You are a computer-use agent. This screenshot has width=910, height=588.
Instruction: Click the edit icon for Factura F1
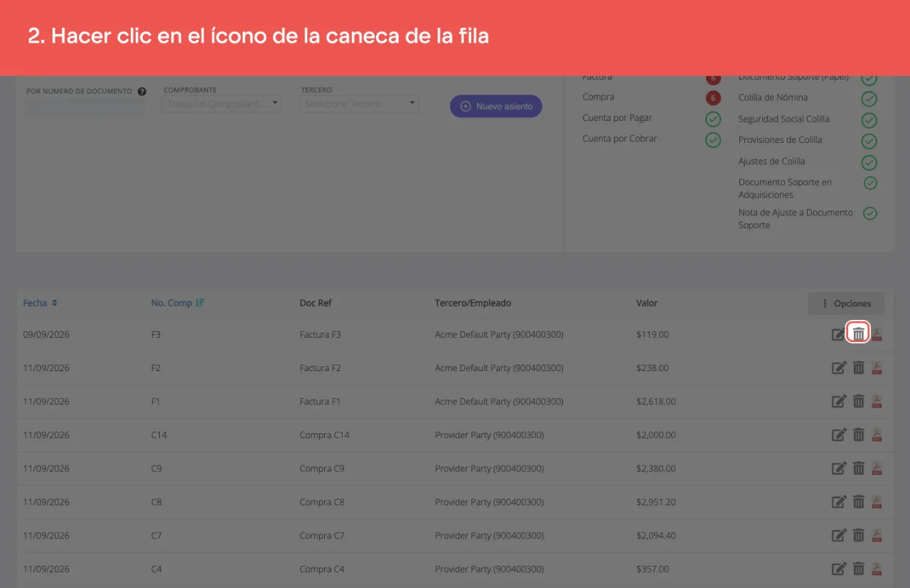coord(839,401)
